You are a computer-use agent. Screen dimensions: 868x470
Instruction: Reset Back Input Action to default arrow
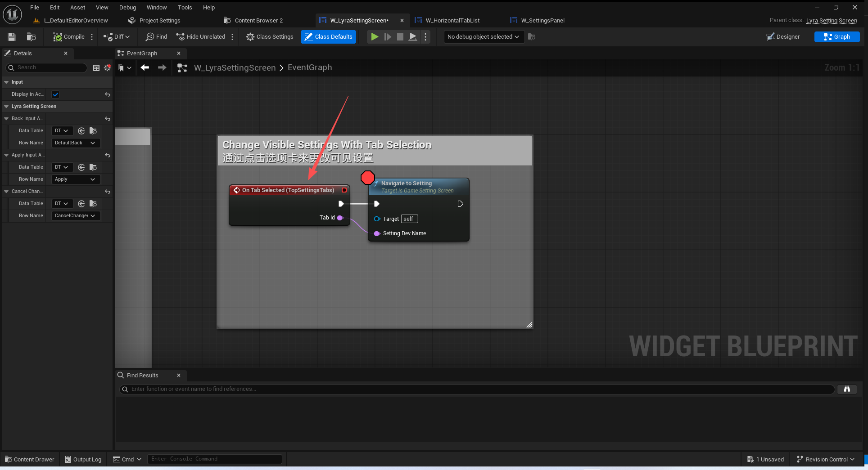coord(108,119)
